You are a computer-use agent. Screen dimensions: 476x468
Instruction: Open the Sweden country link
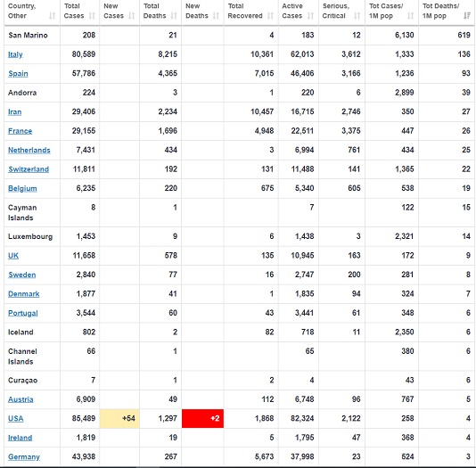coord(22,275)
